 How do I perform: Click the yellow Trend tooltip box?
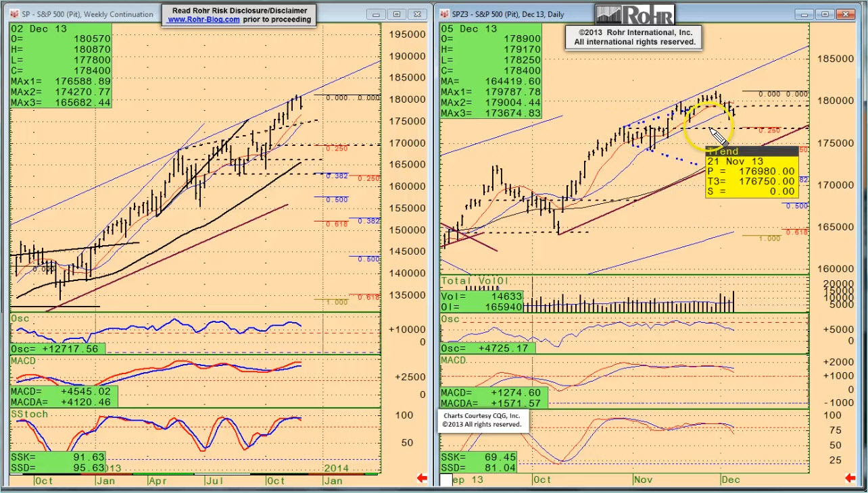tap(752, 172)
